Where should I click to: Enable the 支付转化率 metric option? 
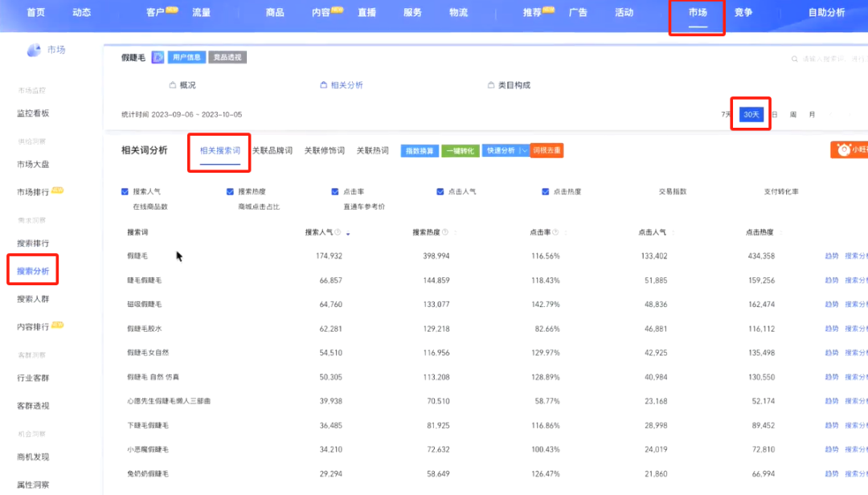click(781, 191)
